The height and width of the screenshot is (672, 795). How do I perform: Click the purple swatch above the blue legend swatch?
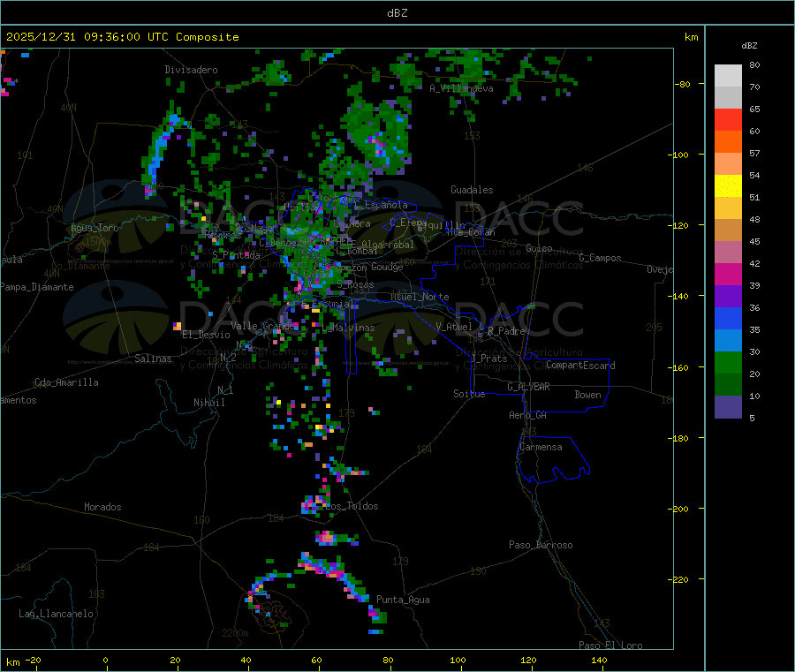pos(728,297)
